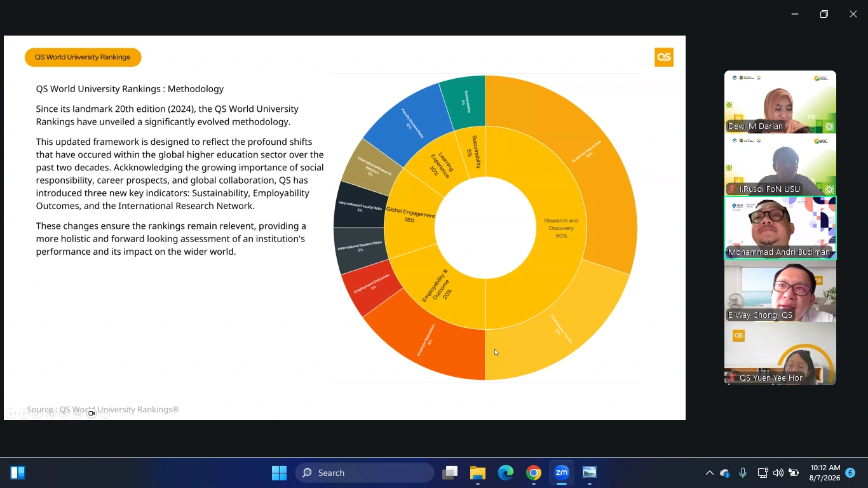Show hidden system tray icons

coord(710,473)
